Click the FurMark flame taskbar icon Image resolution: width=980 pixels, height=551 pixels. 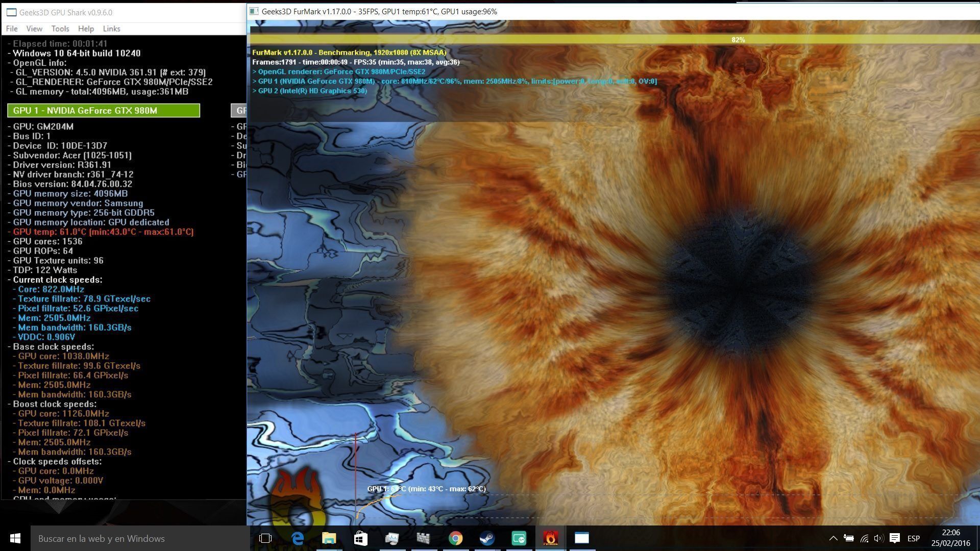(x=550, y=538)
